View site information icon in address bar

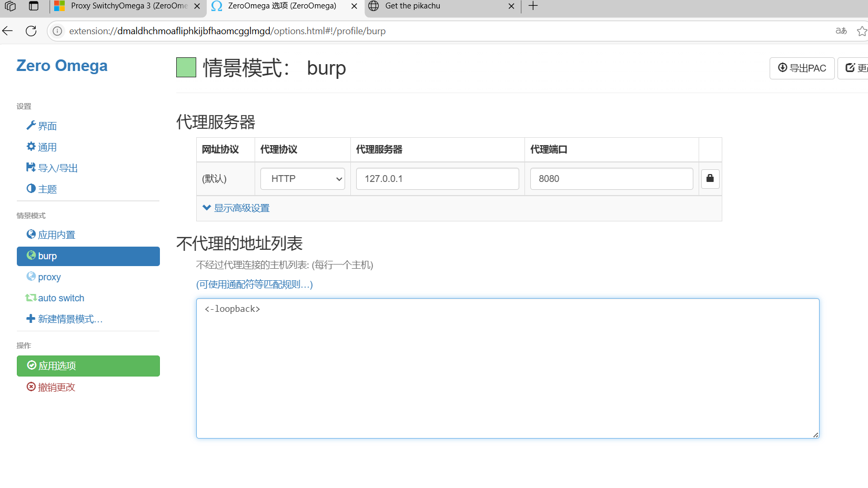click(57, 31)
